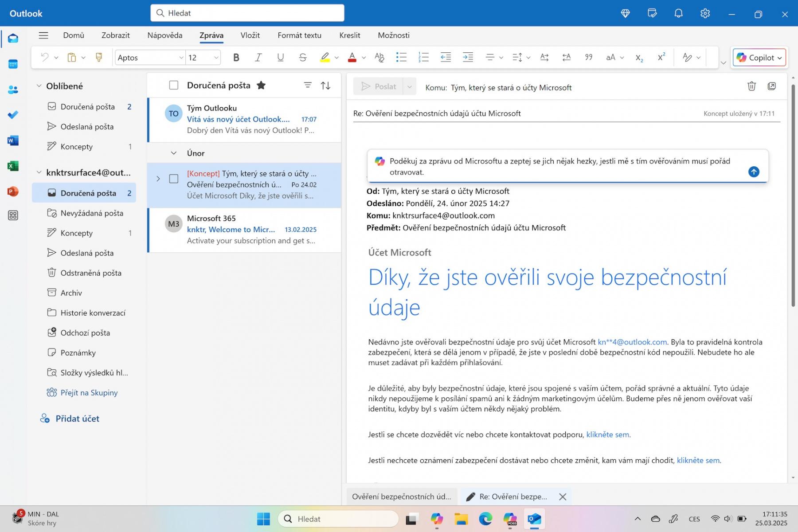The width and height of the screenshot is (798, 532).
Task: Decrease paragraph indent
Action: (x=446, y=58)
